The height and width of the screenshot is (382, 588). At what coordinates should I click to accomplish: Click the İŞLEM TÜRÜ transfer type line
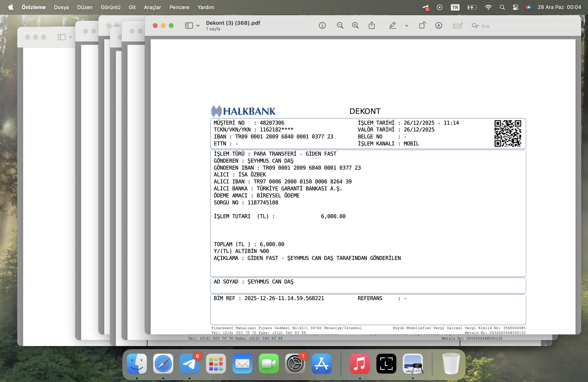pos(275,154)
